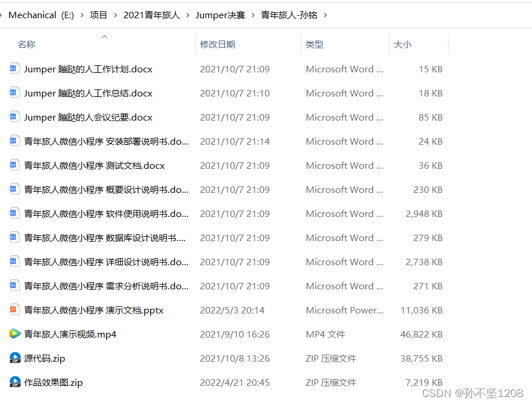Sort files by 名称 column header
Image resolution: width=532 pixels, height=404 pixels.
click(x=26, y=45)
